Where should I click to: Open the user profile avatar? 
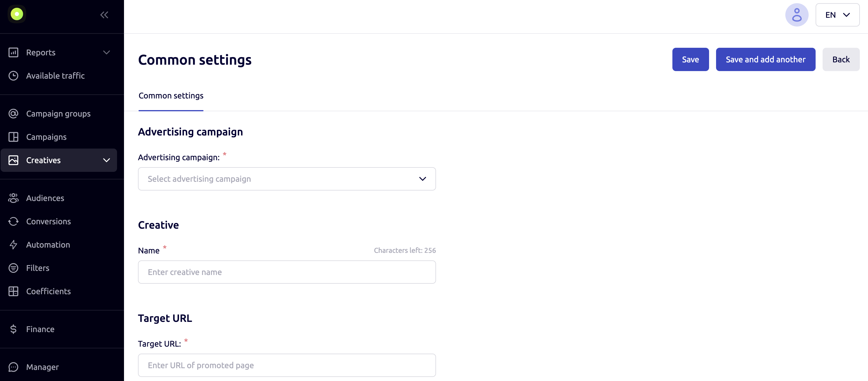[797, 15]
